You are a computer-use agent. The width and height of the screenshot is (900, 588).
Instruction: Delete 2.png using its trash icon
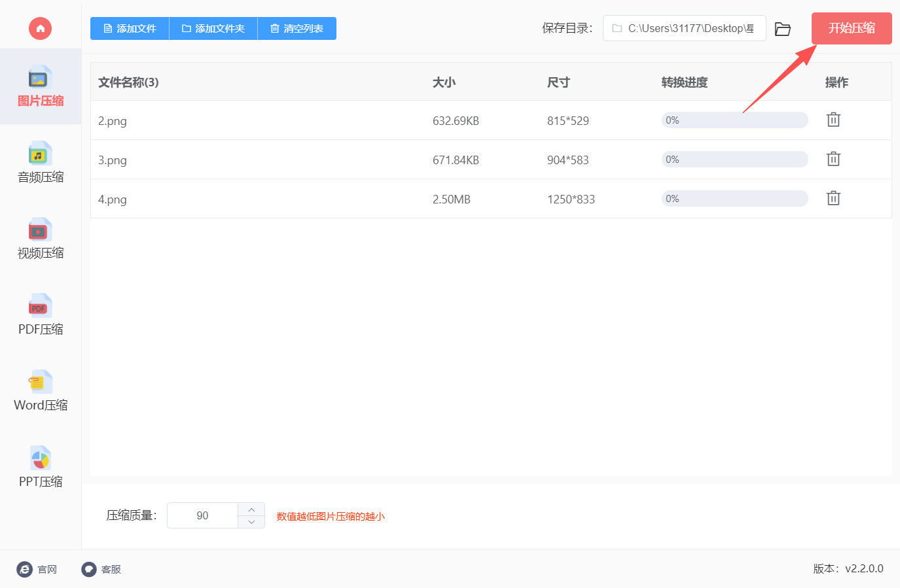click(x=833, y=120)
